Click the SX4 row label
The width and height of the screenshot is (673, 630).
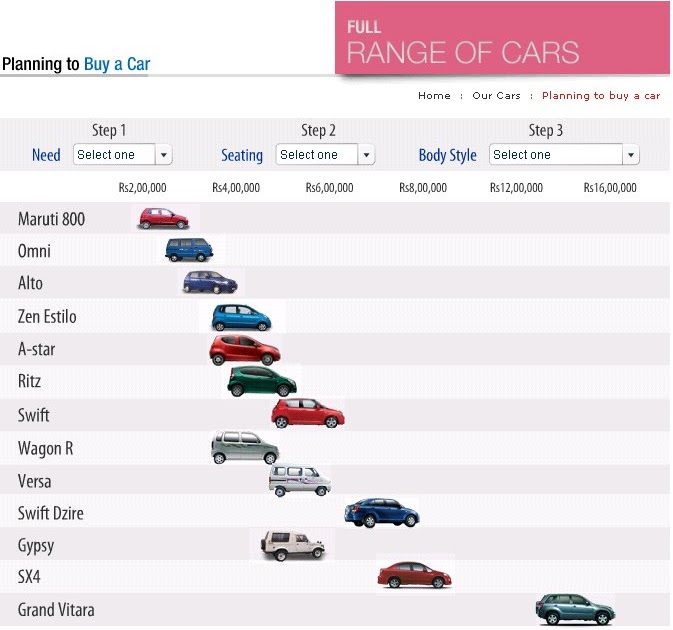(x=29, y=576)
